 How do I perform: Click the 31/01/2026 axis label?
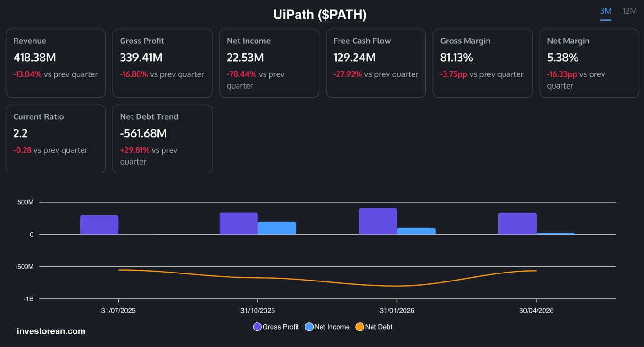[x=397, y=311]
